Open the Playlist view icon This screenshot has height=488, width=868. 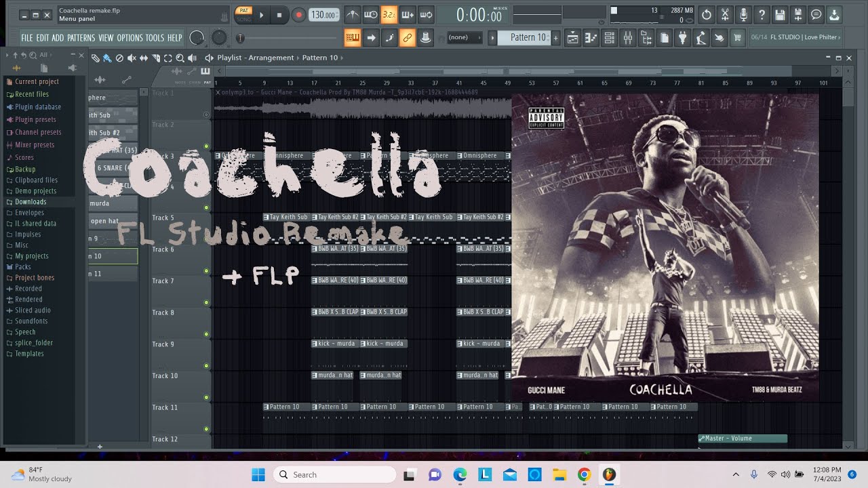(x=573, y=38)
